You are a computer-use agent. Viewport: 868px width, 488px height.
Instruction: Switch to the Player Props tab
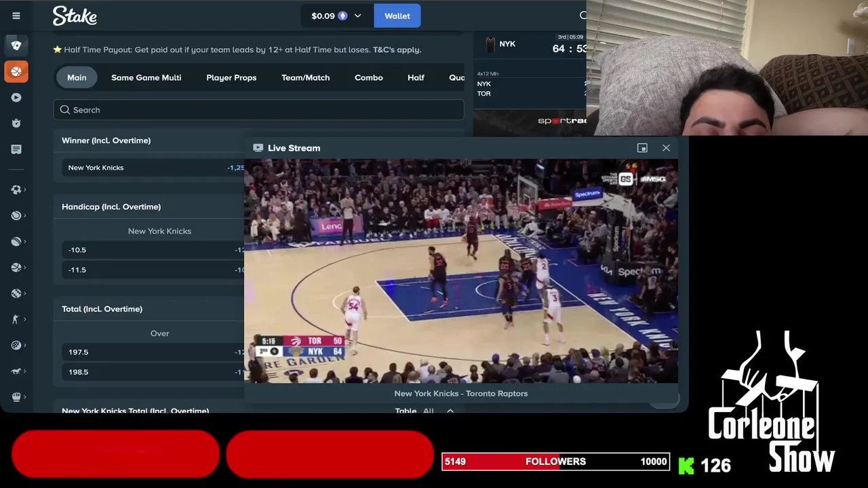pos(231,77)
